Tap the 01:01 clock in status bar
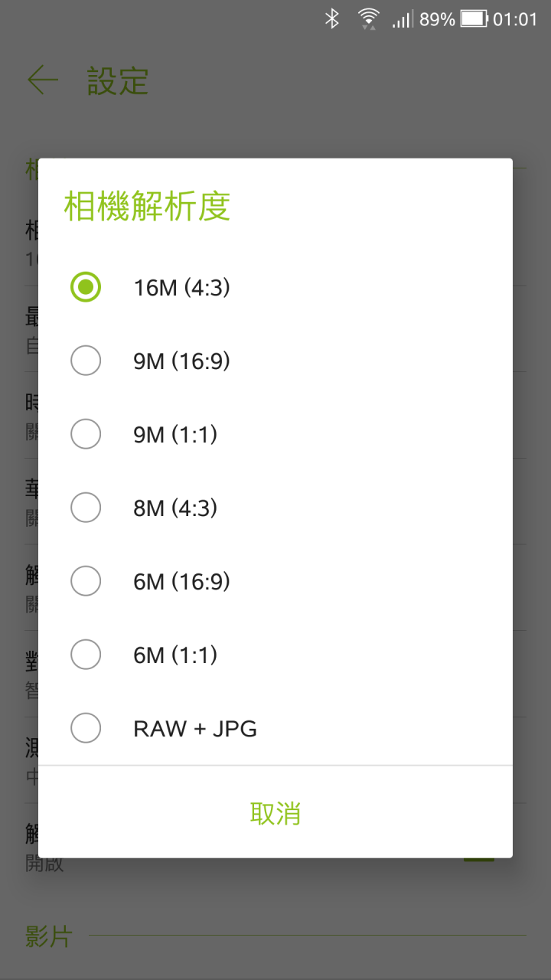This screenshot has height=980, width=551. click(x=516, y=19)
